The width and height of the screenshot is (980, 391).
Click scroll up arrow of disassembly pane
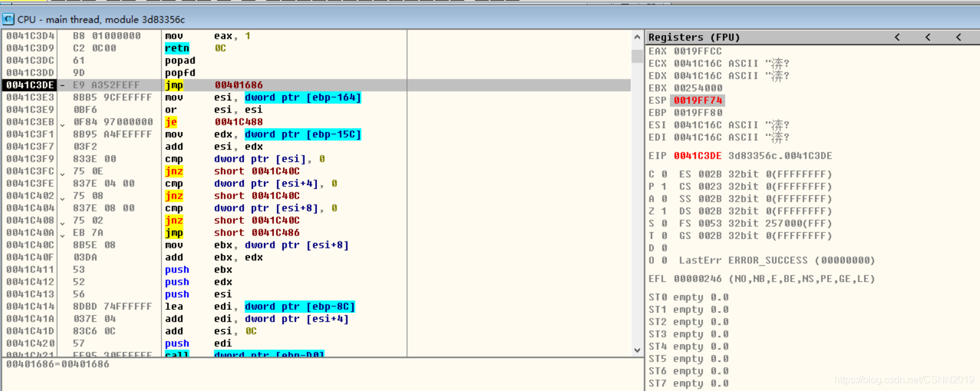point(637,37)
